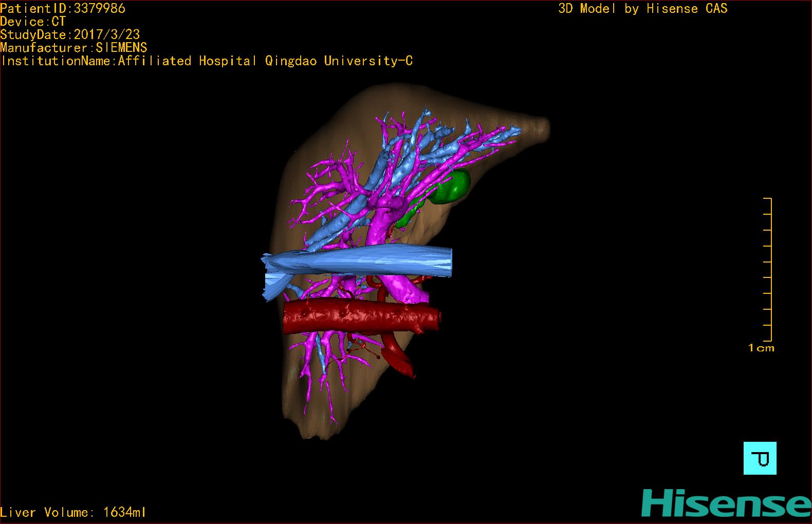812x524 pixels.
Task: Click the PatientID:3379986 text
Action: tap(63, 8)
